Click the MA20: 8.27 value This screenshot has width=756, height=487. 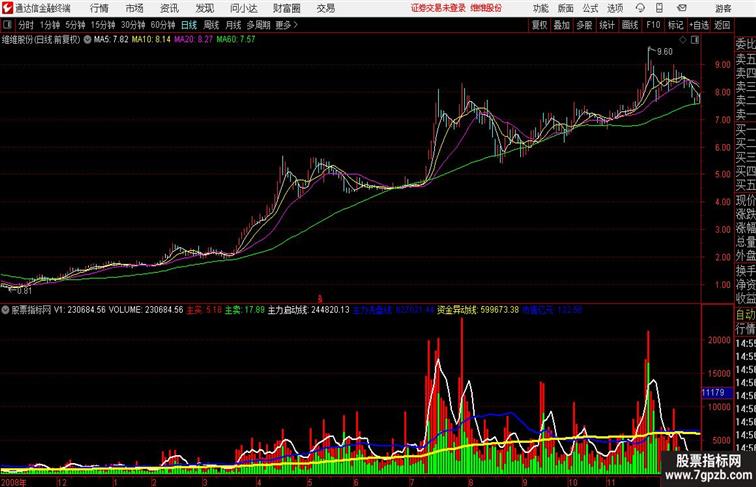193,40
